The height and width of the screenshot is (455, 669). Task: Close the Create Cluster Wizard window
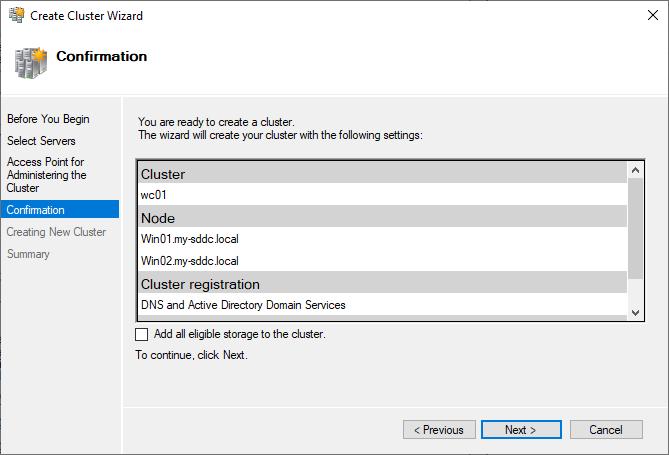click(646, 15)
